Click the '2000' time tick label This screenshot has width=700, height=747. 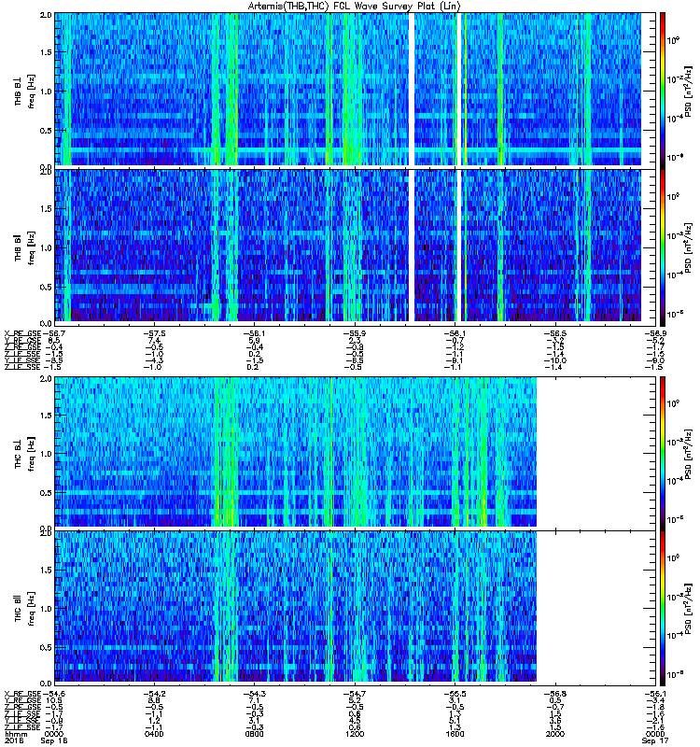point(555,734)
